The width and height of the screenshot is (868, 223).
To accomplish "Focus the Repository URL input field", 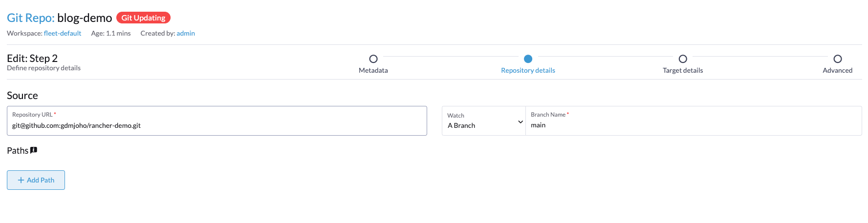I will pos(217,121).
